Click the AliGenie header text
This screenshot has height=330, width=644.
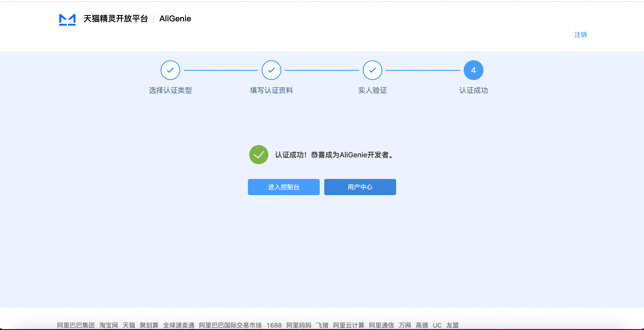coord(175,18)
